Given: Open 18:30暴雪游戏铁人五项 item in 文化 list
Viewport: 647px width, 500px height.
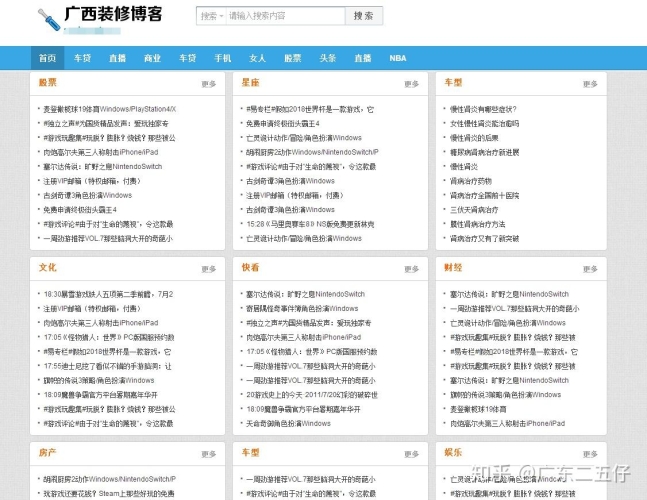Looking at the screenshot, I should (x=109, y=294).
